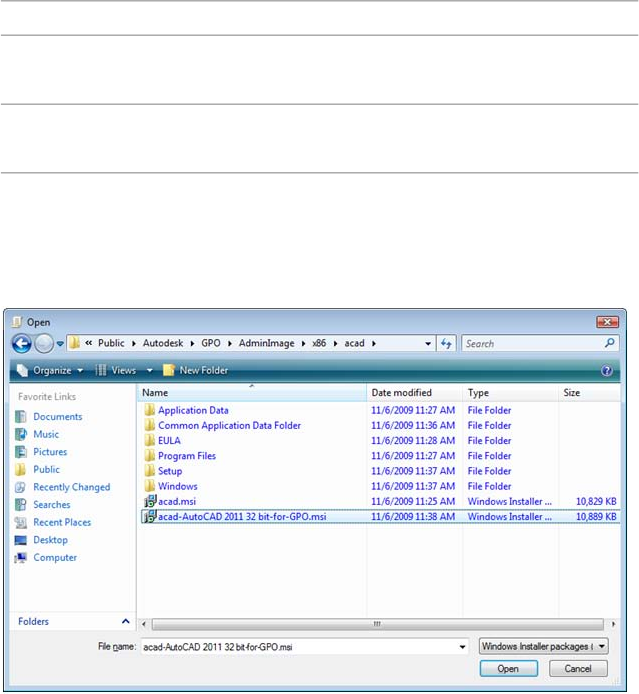Open the Views dropdown arrow
The image size is (639, 694).
point(150,370)
